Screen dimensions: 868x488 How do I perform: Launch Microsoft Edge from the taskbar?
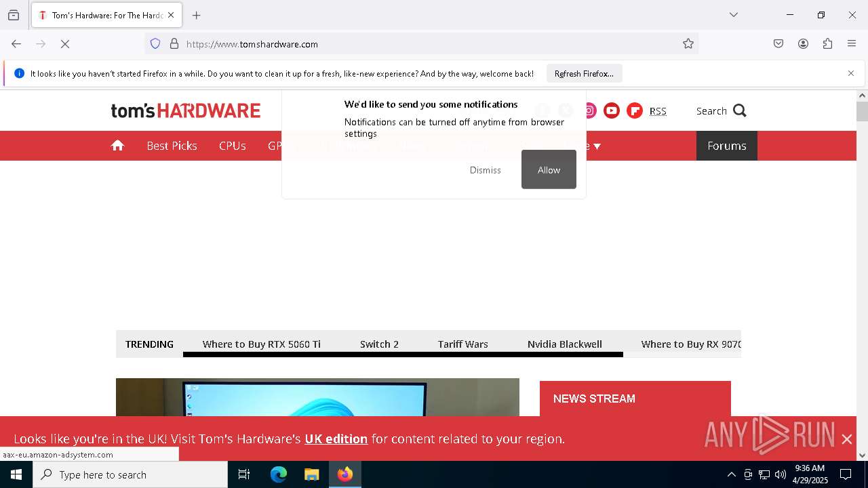(x=279, y=474)
